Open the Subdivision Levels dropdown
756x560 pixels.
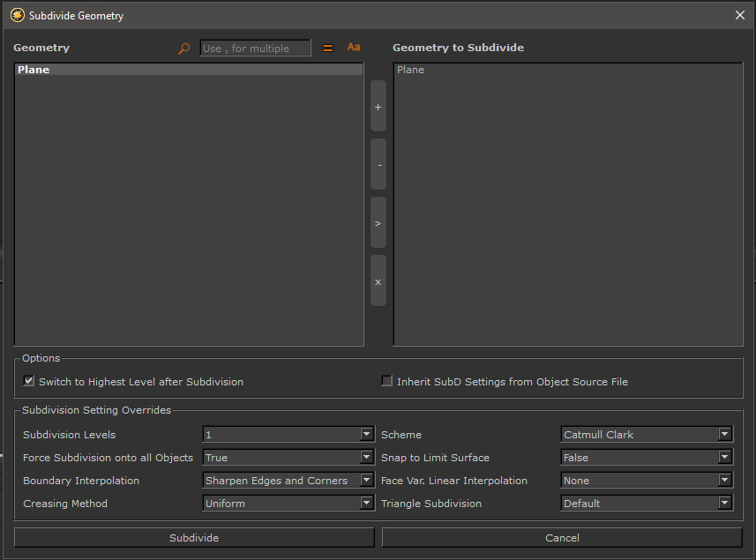pos(288,435)
